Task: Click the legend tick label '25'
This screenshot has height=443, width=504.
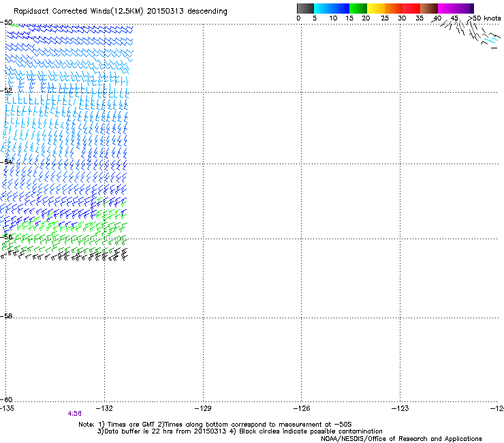Action: [385, 18]
